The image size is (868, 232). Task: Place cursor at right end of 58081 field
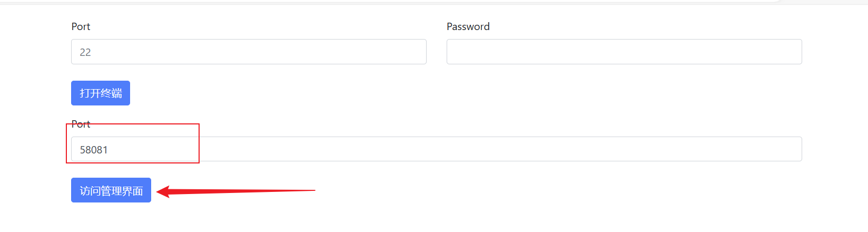pos(793,149)
